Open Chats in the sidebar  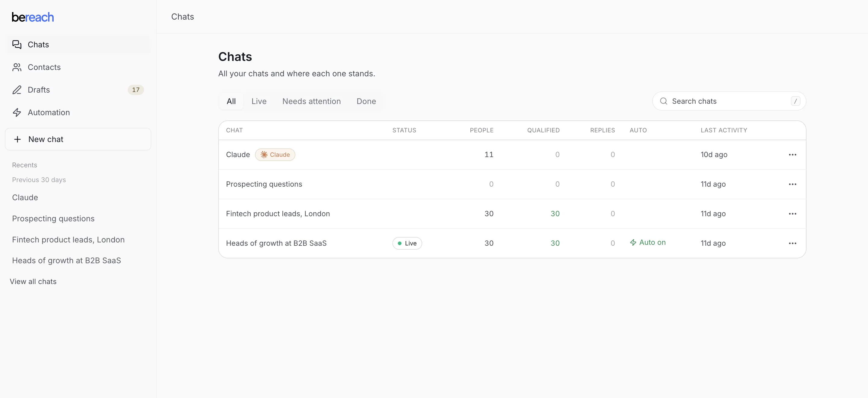pyautogui.click(x=78, y=45)
